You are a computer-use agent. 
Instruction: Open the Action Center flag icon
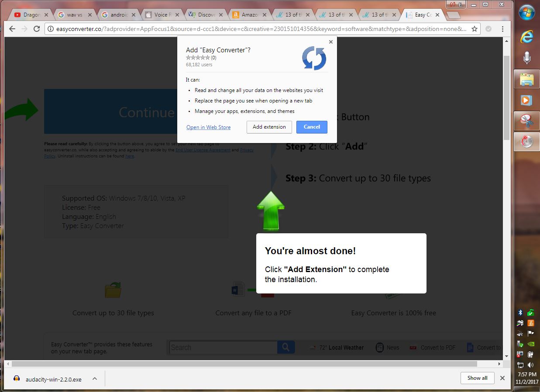(530, 334)
